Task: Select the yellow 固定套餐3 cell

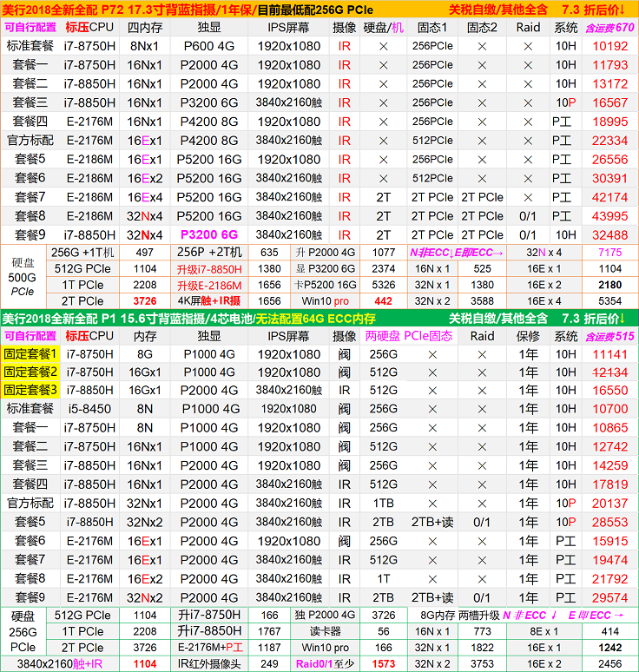Action: (31, 391)
